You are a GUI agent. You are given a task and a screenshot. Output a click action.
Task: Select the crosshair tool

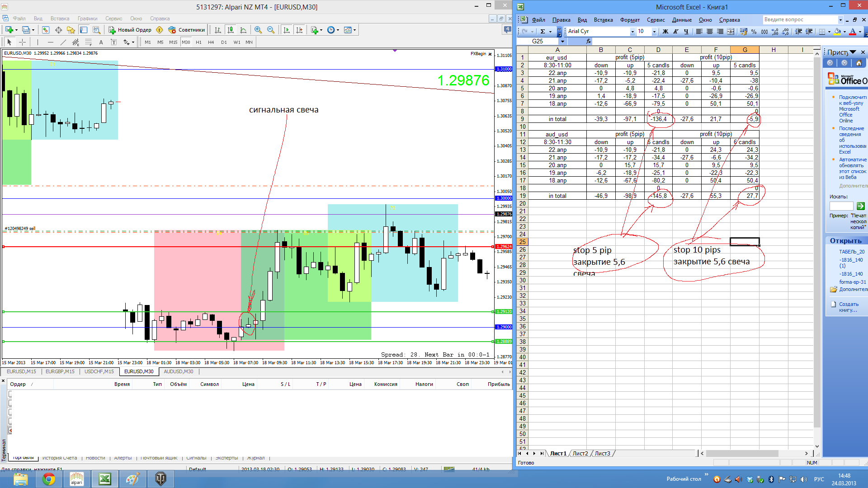click(x=22, y=42)
